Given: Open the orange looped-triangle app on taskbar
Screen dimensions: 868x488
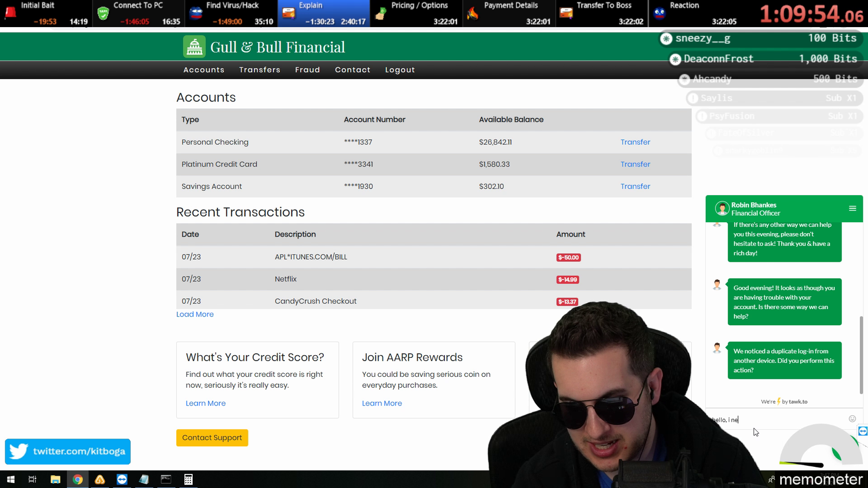Looking at the screenshot, I should (x=100, y=479).
